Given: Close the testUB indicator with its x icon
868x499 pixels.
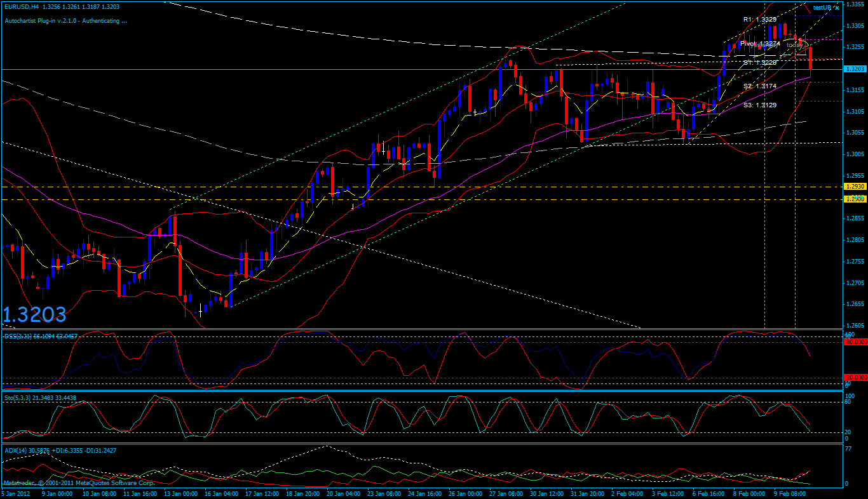Looking at the screenshot, I should (837, 7).
